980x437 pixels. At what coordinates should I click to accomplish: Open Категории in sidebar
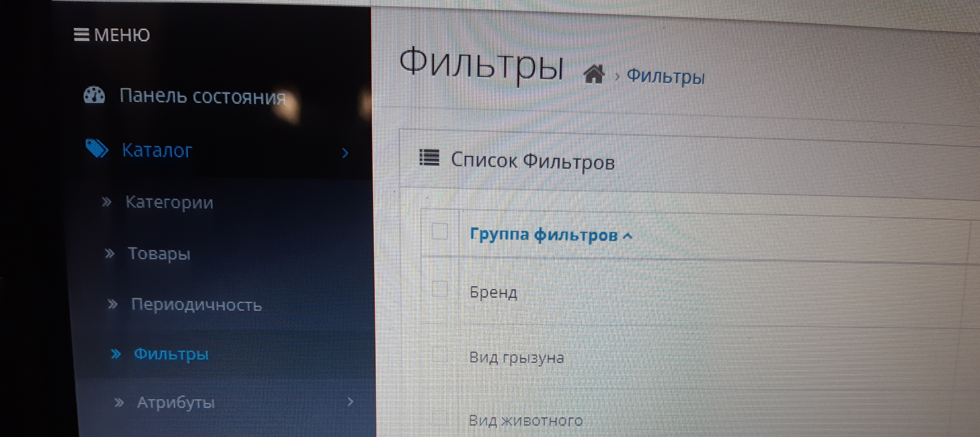coord(169,203)
